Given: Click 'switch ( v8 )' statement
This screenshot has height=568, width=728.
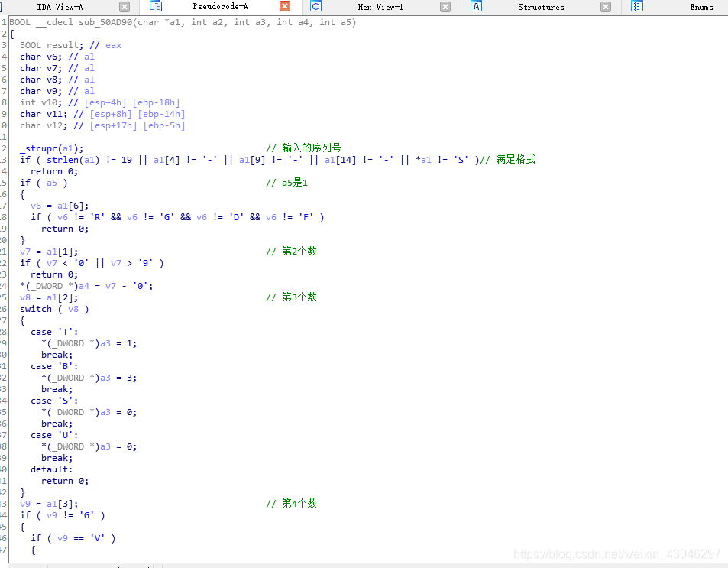Looking at the screenshot, I should [54, 309].
